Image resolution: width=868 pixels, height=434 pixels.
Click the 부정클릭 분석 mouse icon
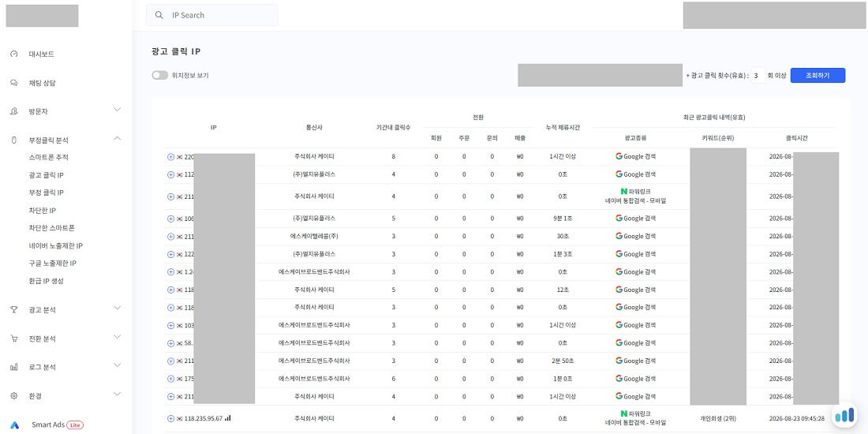(x=14, y=140)
